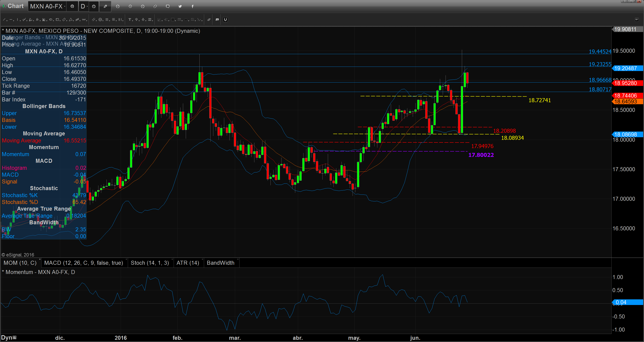The height and width of the screenshot is (342, 644).
Task: Click the 19.20487 blue price marker
Action: (627, 68)
